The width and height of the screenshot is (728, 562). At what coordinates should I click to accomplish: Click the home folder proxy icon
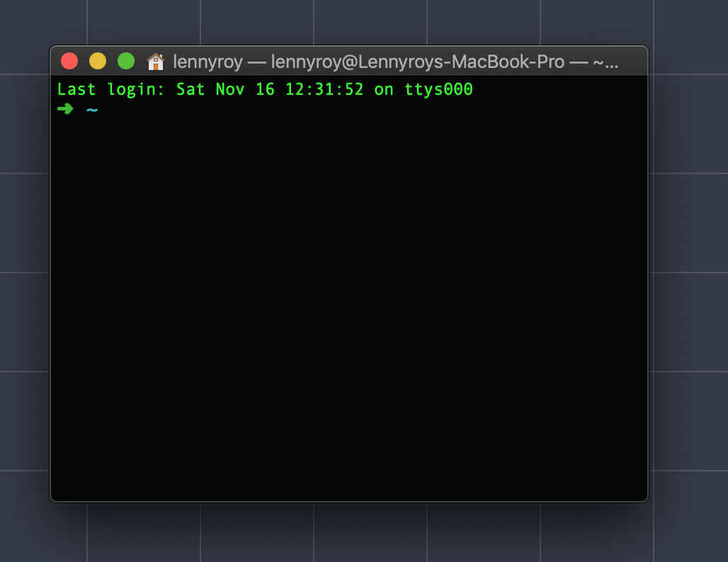pyautogui.click(x=156, y=62)
